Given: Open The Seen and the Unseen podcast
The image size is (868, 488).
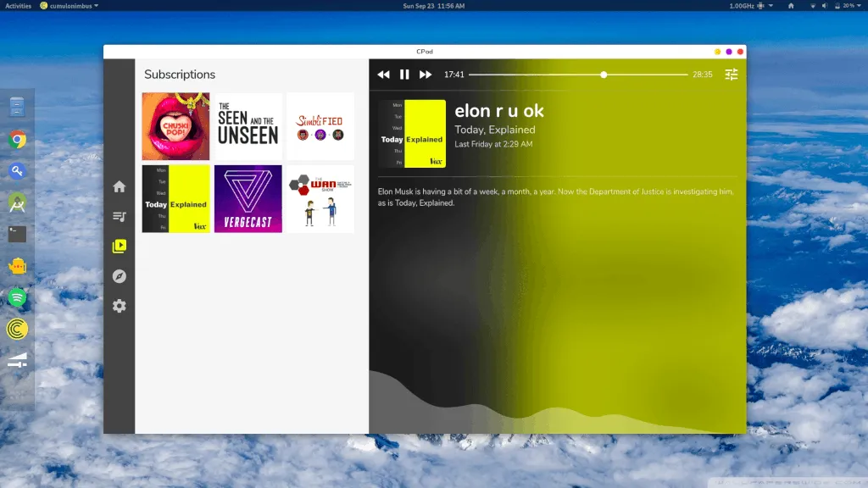Looking at the screenshot, I should (248, 126).
